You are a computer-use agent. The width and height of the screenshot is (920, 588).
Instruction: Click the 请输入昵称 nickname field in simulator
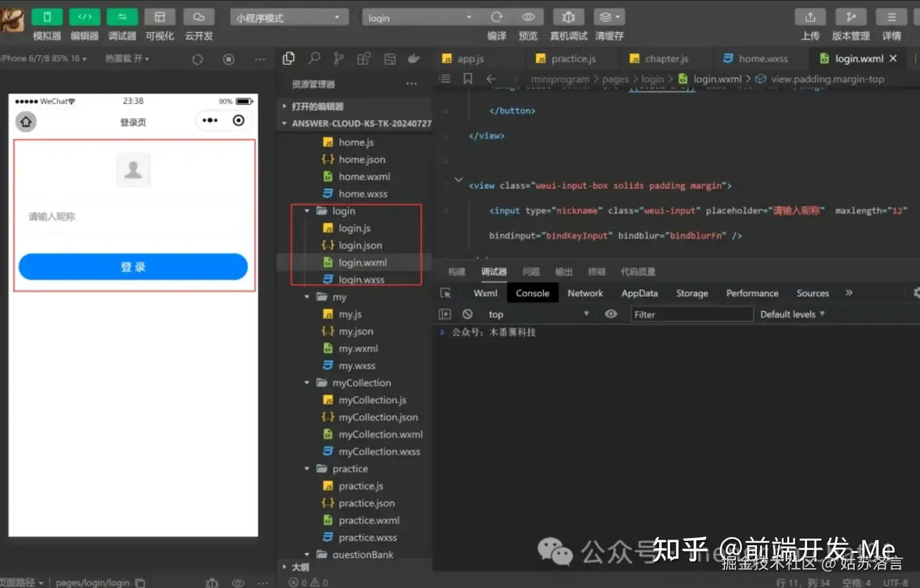134,217
